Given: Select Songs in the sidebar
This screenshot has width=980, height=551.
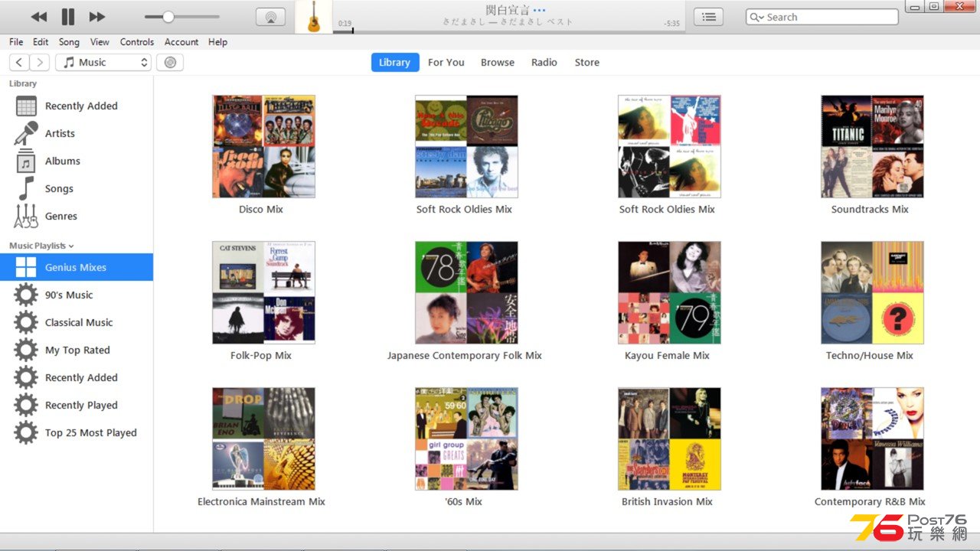Looking at the screenshot, I should pyautogui.click(x=77, y=189).
